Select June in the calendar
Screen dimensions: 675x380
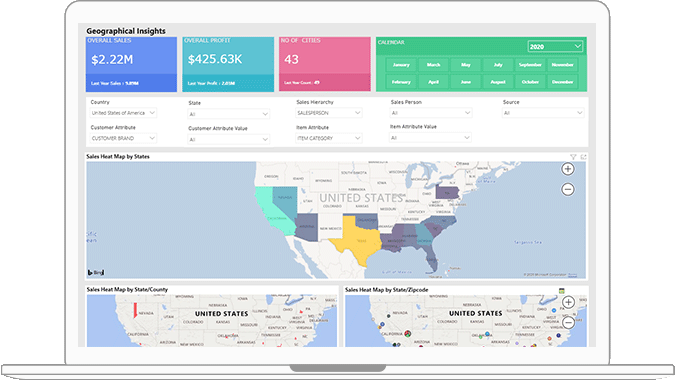tap(466, 82)
